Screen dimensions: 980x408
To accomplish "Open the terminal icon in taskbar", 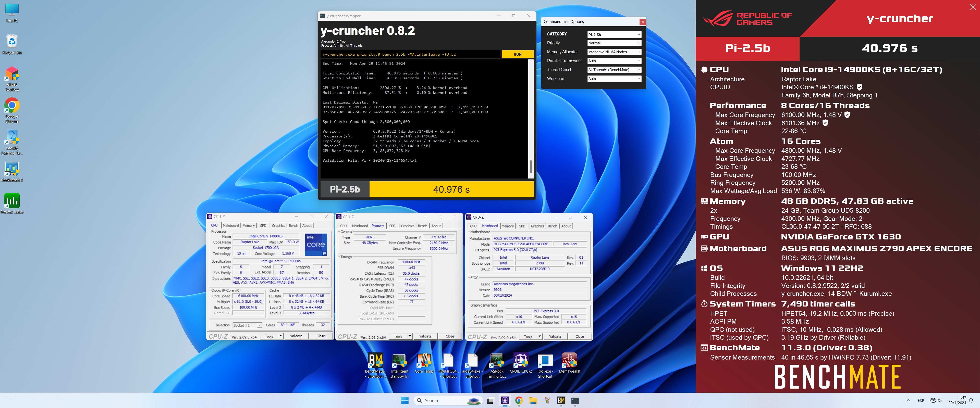I will coord(575,400).
